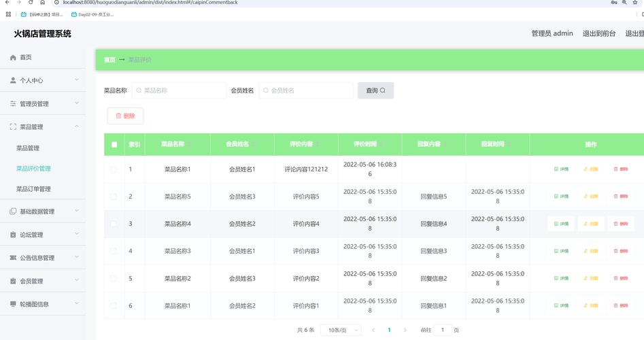Select 菜品管理 submenu item under 菜品管理
This screenshot has height=340, width=644.
click(x=28, y=148)
